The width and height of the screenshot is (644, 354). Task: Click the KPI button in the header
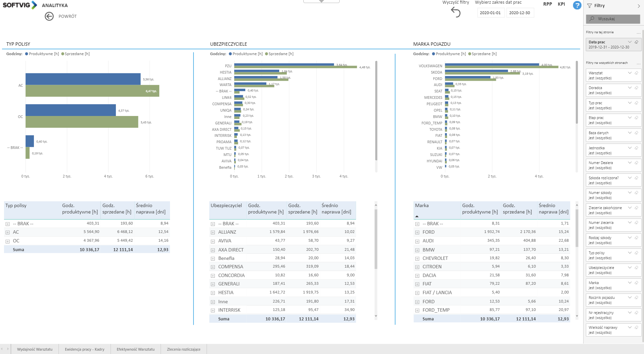click(561, 4)
